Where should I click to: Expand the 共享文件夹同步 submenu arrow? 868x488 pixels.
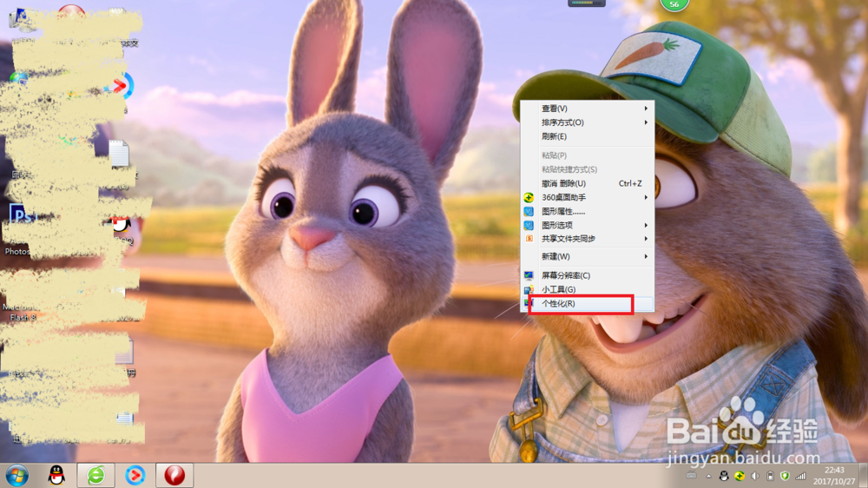tap(646, 239)
